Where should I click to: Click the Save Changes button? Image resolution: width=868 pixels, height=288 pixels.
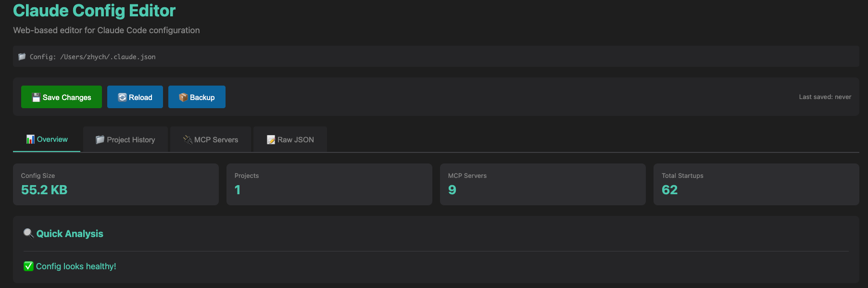[x=62, y=97]
